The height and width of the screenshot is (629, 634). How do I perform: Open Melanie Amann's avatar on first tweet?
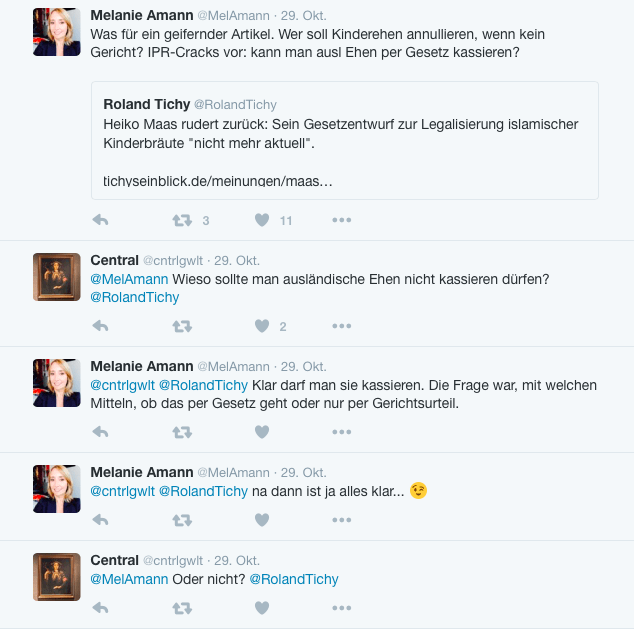[x=57, y=31]
